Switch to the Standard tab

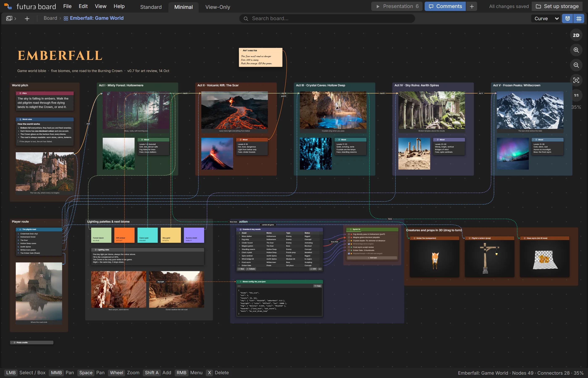tap(151, 7)
